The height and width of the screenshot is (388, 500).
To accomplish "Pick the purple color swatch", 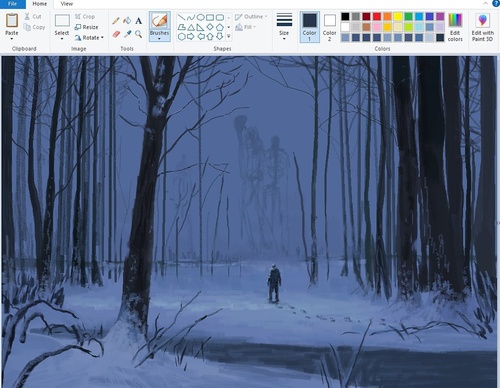I will click(440, 16).
